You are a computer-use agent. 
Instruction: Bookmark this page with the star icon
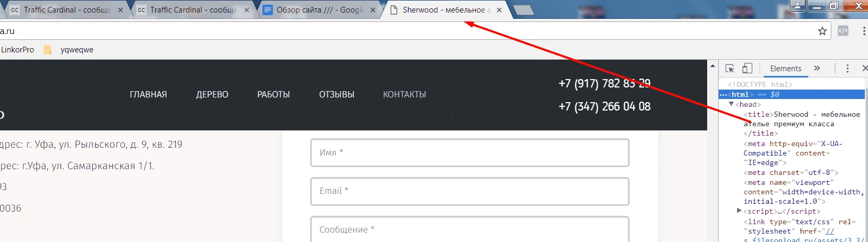(x=822, y=31)
